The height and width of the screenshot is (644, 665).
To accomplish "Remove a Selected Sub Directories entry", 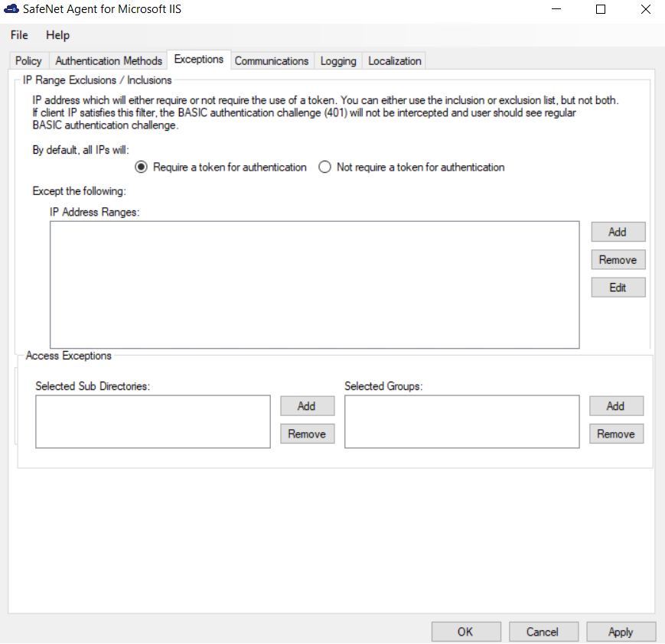I will pos(307,434).
